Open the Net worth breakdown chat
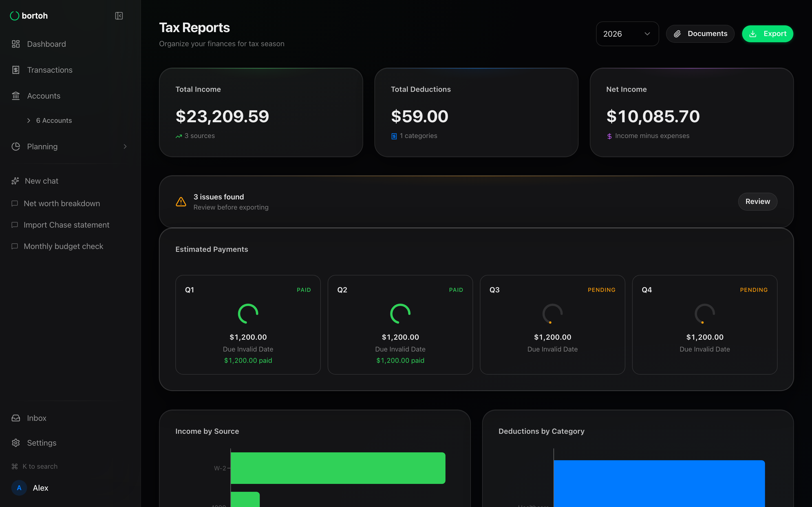812x507 pixels. point(62,204)
